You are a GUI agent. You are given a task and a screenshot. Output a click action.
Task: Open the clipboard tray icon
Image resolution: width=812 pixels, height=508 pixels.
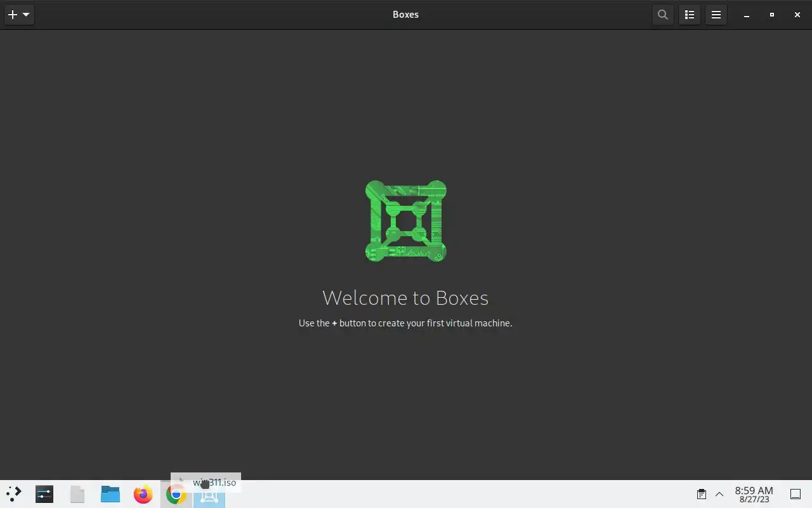click(x=702, y=494)
